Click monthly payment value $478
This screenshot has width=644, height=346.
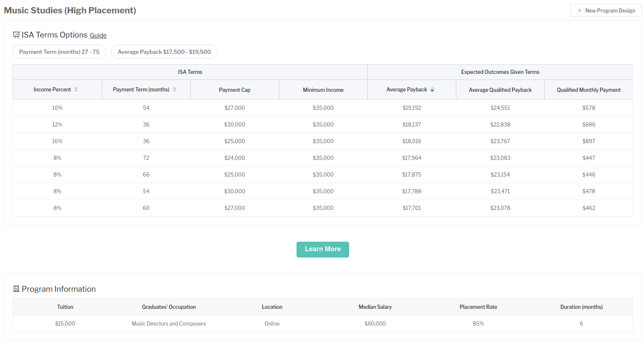pyautogui.click(x=589, y=191)
